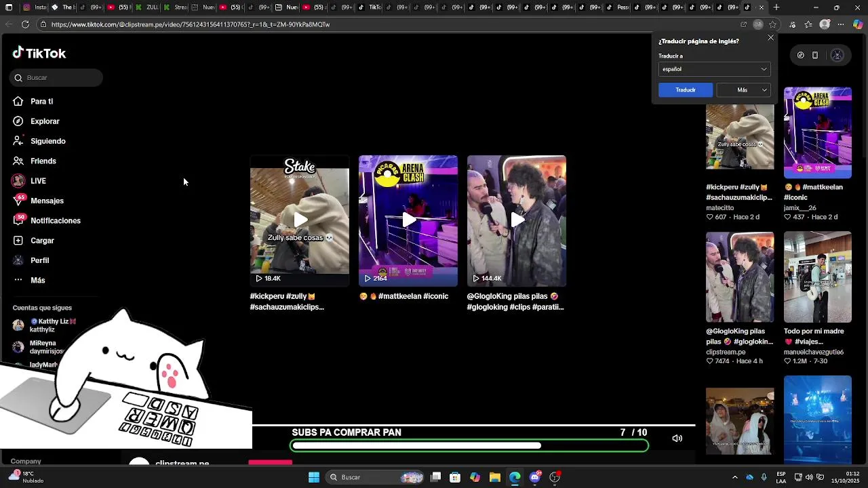Play the GlogloKing video with 144.4K views
The height and width of the screenshot is (488, 868).
[x=517, y=220]
